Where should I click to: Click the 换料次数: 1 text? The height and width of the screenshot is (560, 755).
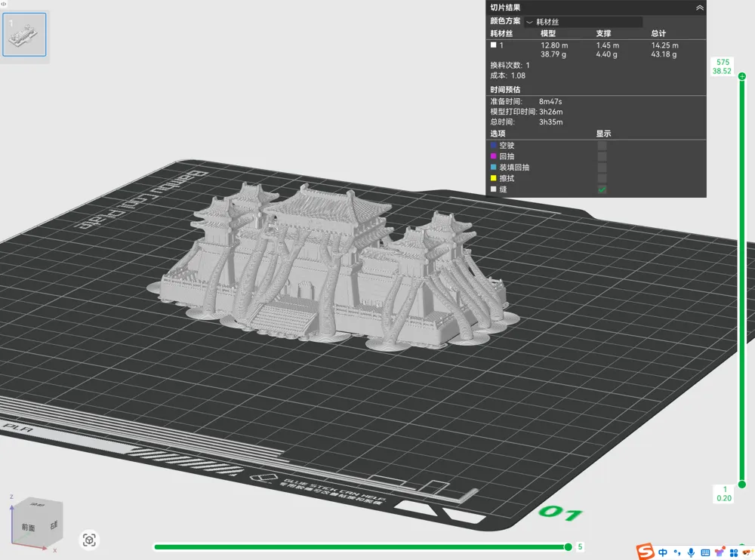(510, 65)
